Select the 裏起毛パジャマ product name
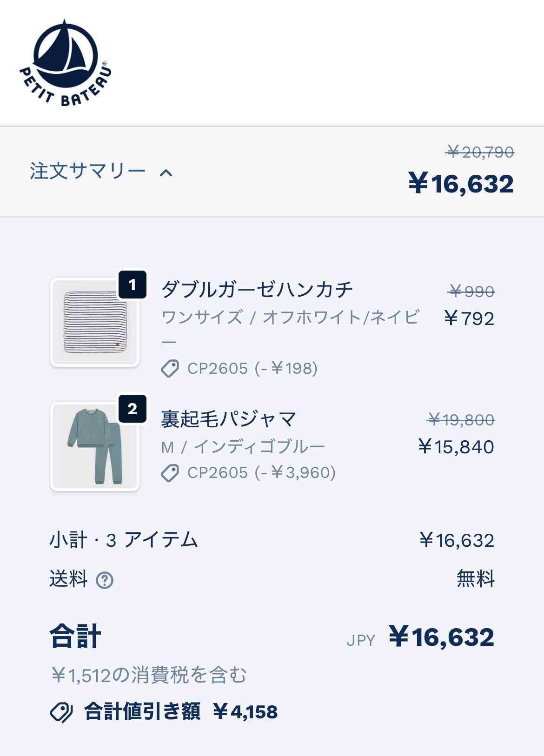 [228, 419]
